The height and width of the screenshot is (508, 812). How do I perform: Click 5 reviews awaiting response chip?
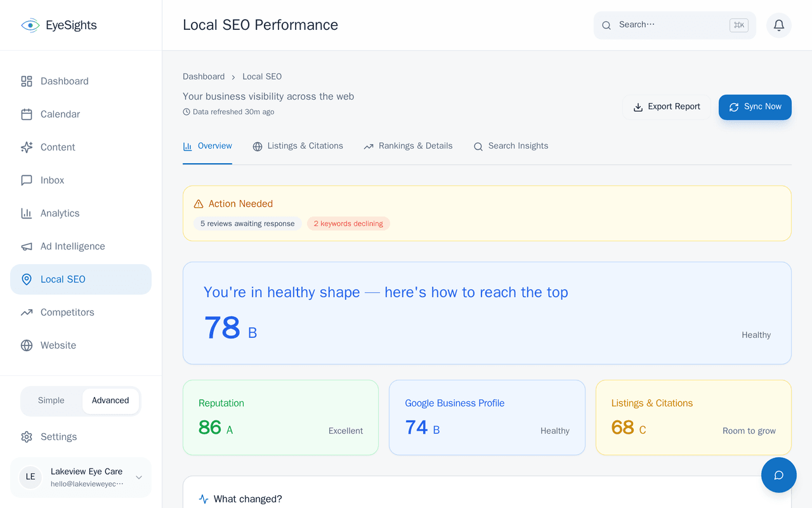pyautogui.click(x=247, y=224)
